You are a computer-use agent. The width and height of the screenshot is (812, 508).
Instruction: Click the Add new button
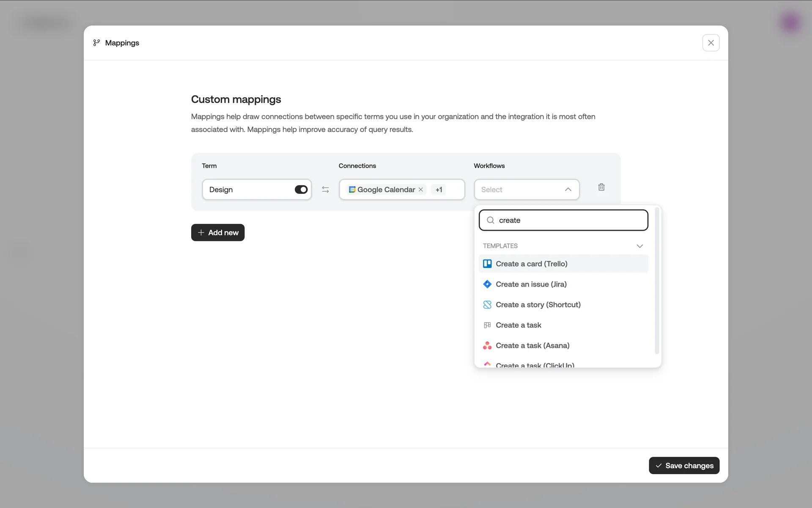pyautogui.click(x=218, y=232)
